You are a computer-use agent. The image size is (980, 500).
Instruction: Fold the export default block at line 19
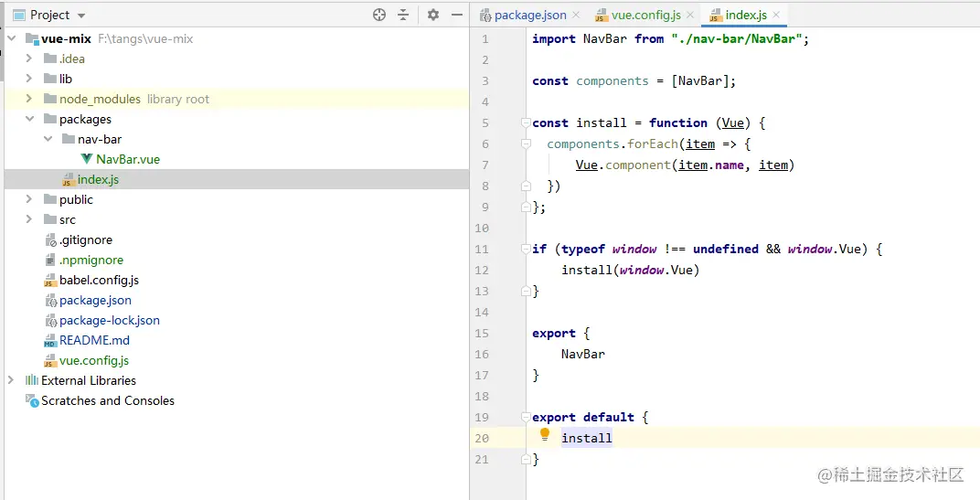pyautogui.click(x=526, y=417)
